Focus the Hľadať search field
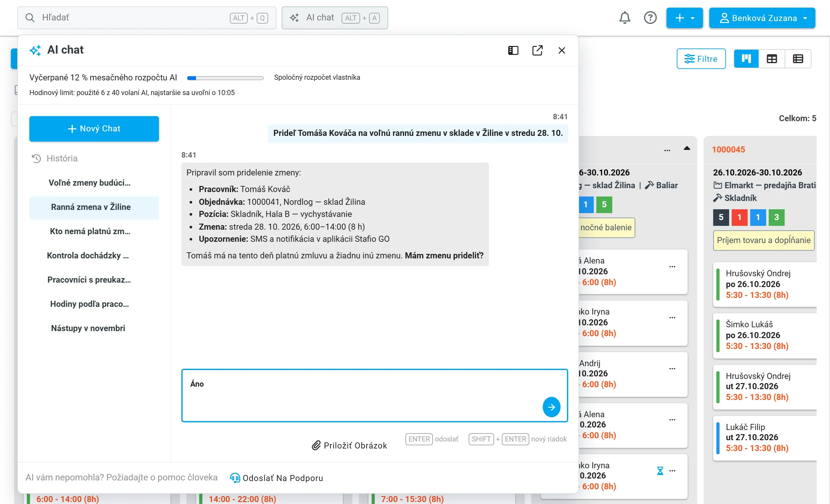The height and width of the screenshot is (504, 830). [x=147, y=18]
